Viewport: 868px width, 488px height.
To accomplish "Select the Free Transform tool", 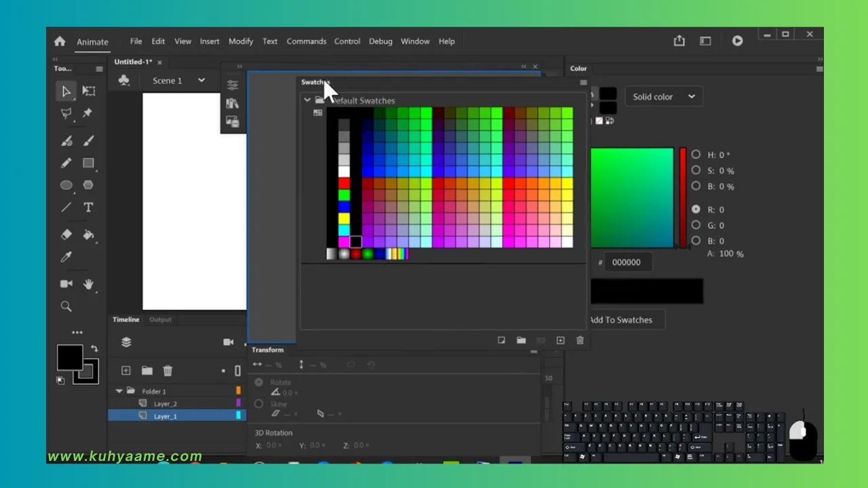I will 89,91.
